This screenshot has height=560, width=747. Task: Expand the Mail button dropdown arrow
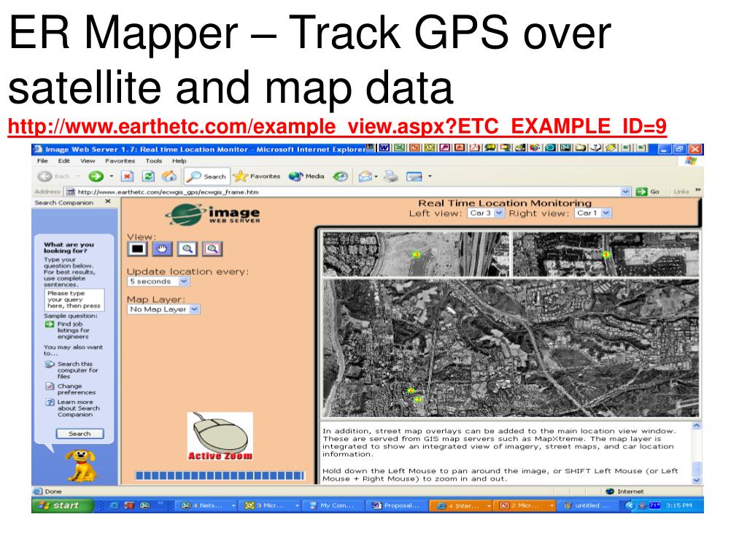point(376,176)
